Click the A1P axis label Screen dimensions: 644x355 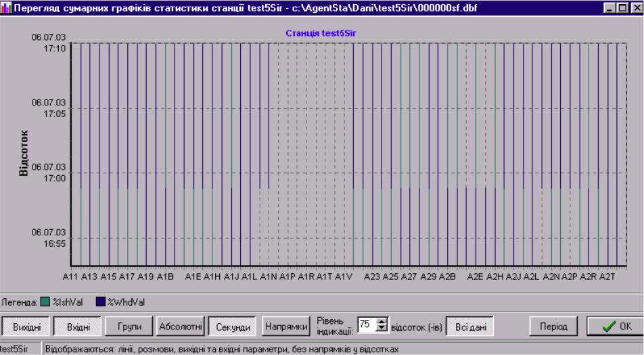point(287,277)
